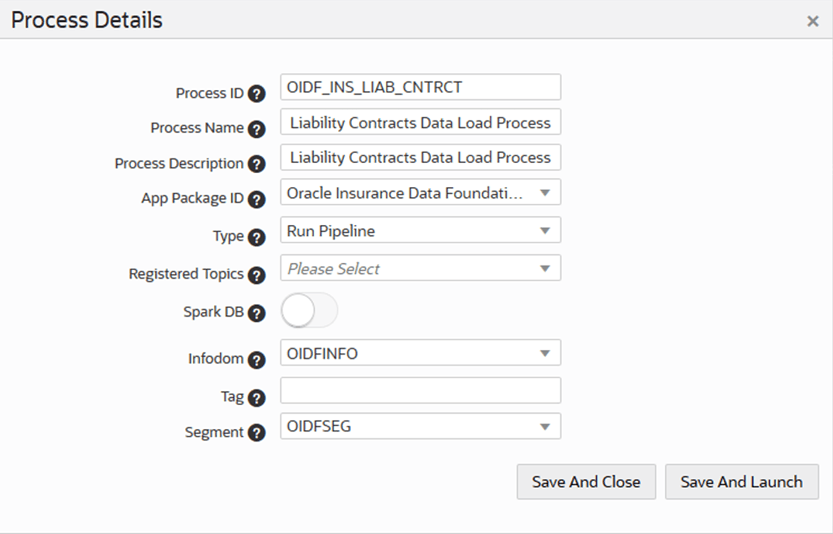Screen dimensions: 833x534
Task: Click the help icon next to Process Name
Action: (257, 129)
